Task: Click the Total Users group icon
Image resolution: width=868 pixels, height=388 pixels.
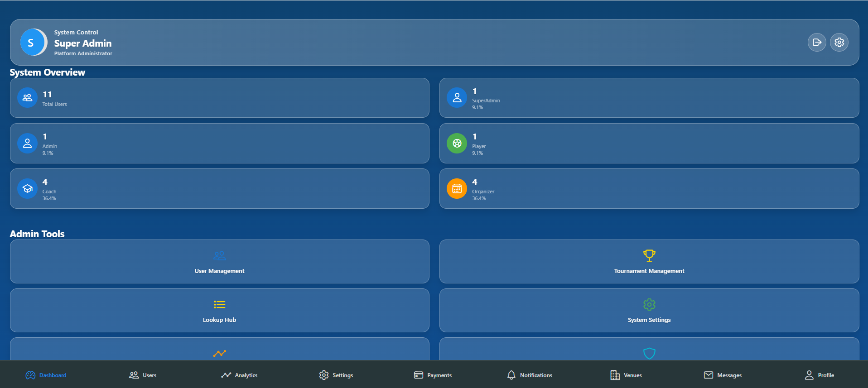Action: tap(27, 97)
